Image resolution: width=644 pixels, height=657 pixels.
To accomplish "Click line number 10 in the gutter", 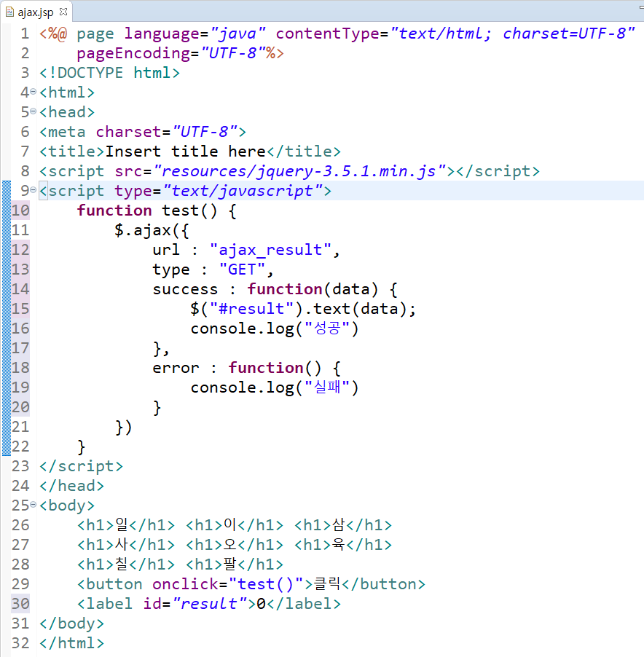I will pyautogui.click(x=20, y=211).
